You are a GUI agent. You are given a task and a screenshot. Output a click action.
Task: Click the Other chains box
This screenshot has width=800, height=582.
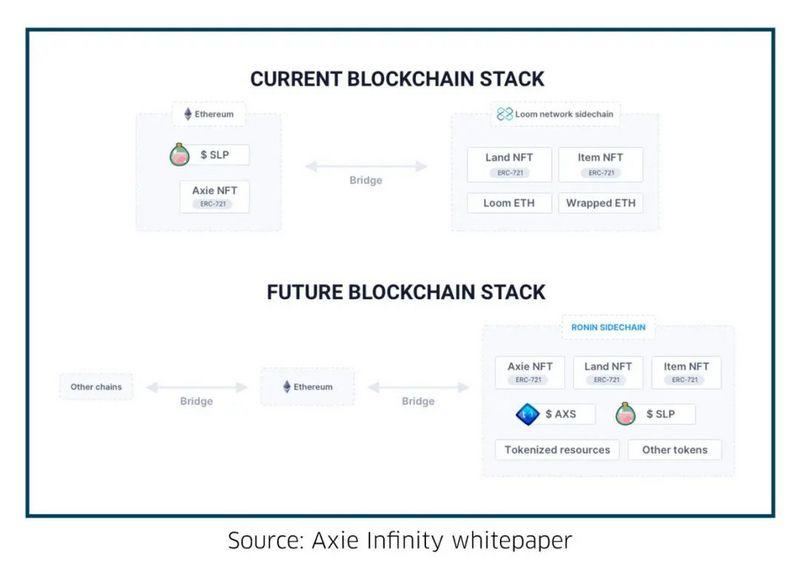[95, 386]
